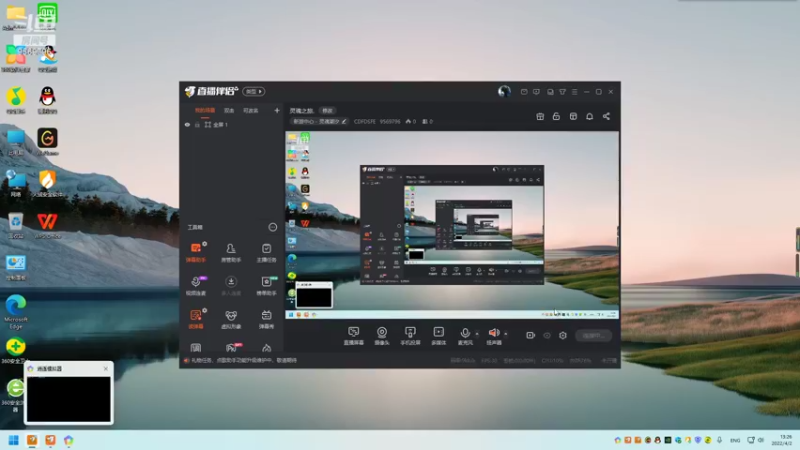Switch to the second scene tab
The width and height of the screenshot is (800, 450).
click(229, 110)
